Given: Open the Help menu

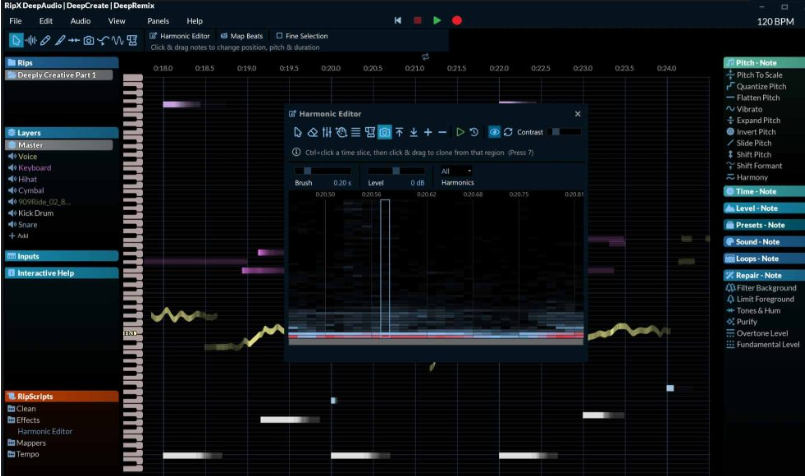Looking at the screenshot, I should coord(195,21).
